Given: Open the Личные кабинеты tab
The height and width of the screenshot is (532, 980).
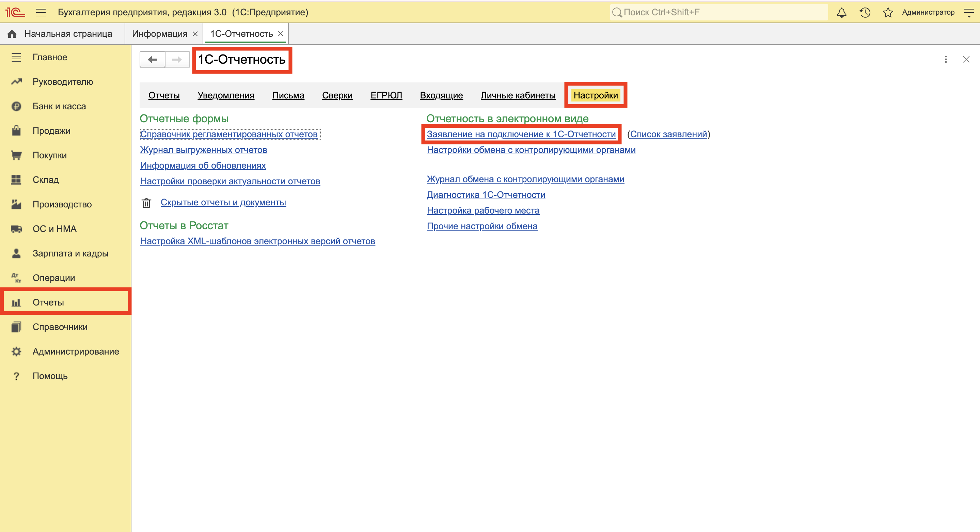Looking at the screenshot, I should (x=518, y=95).
